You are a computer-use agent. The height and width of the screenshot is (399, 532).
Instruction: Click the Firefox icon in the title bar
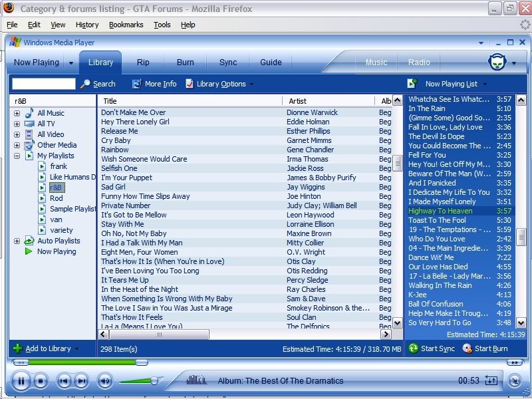click(x=9, y=7)
